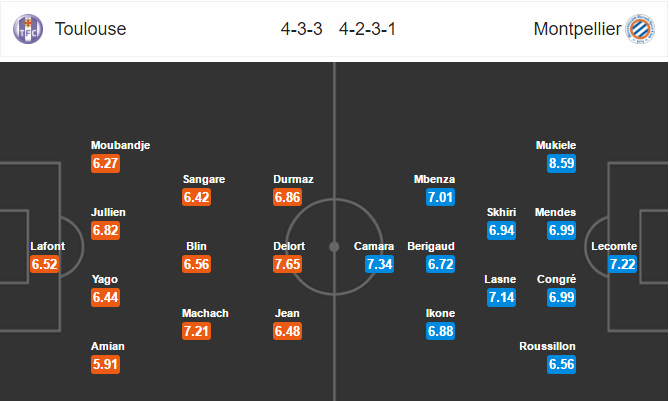Viewport: 669px width, 401px height.
Task: Click Lasne's 7.14 rating badge
Action: [501, 297]
